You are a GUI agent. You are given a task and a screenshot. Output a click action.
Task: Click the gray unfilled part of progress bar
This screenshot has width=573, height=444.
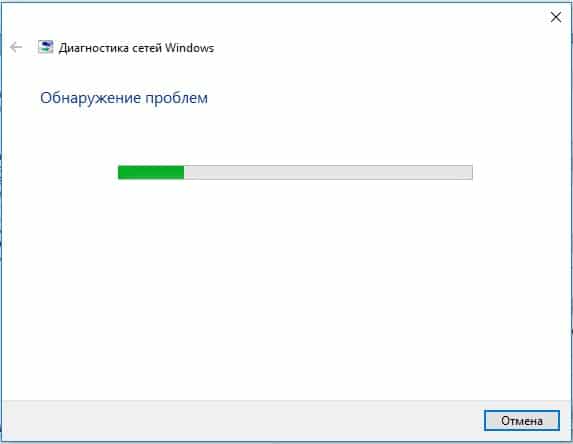pyautogui.click(x=328, y=172)
